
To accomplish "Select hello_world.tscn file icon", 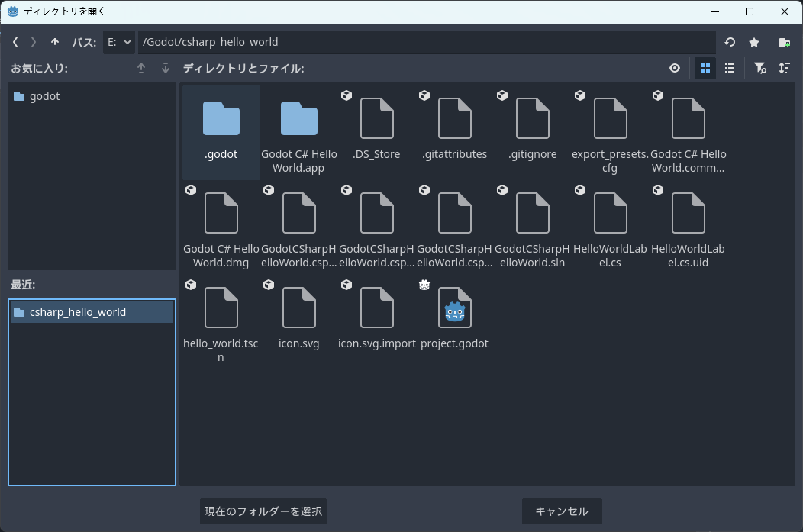I will (x=221, y=308).
